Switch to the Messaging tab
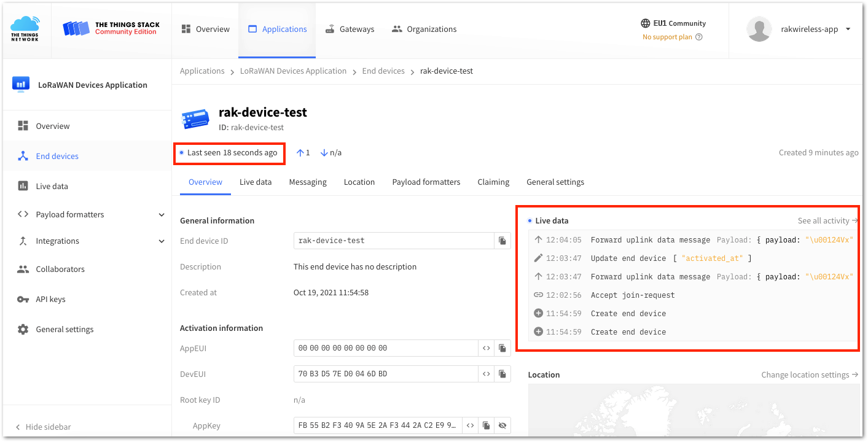The image size is (868, 442). (x=308, y=182)
